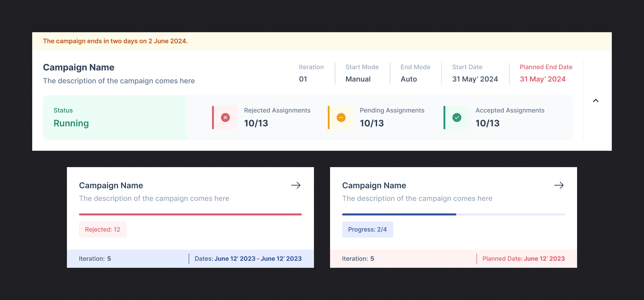The width and height of the screenshot is (644, 300).
Task: Click the Start Date 31 May' 2024
Action: pyautogui.click(x=475, y=79)
